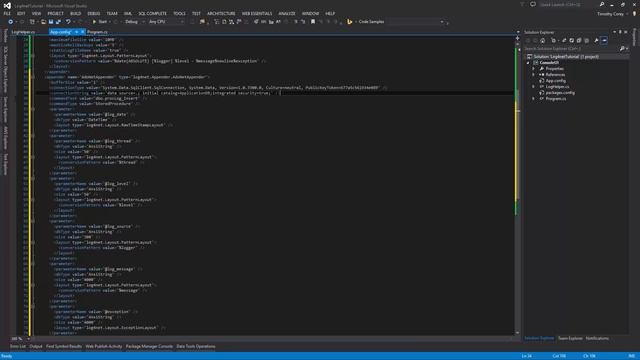Click the Save icon in toolbar
Viewport: 640px width, 360px height.
pos(51,22)
